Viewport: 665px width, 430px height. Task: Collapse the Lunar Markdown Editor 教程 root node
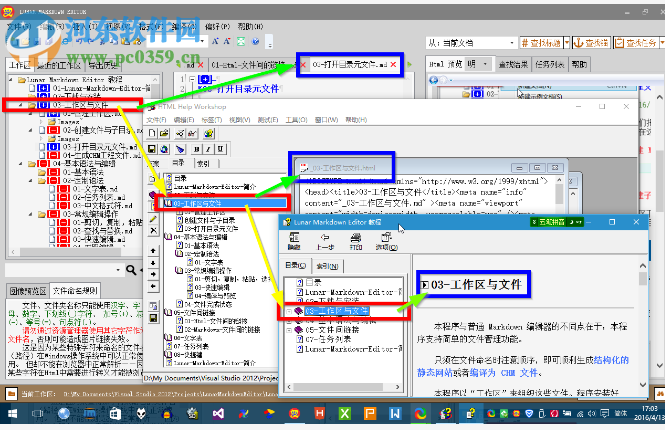tap(11, 80)
